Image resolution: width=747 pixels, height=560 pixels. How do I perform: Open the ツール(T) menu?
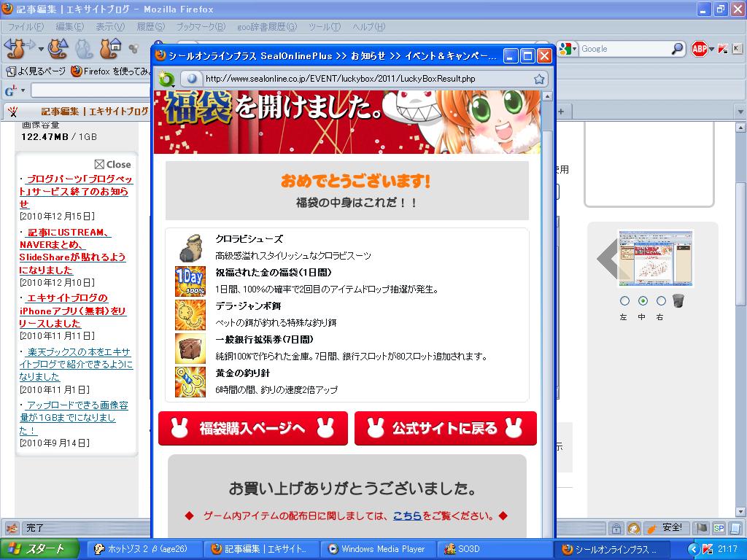click(x=325, y=27)
